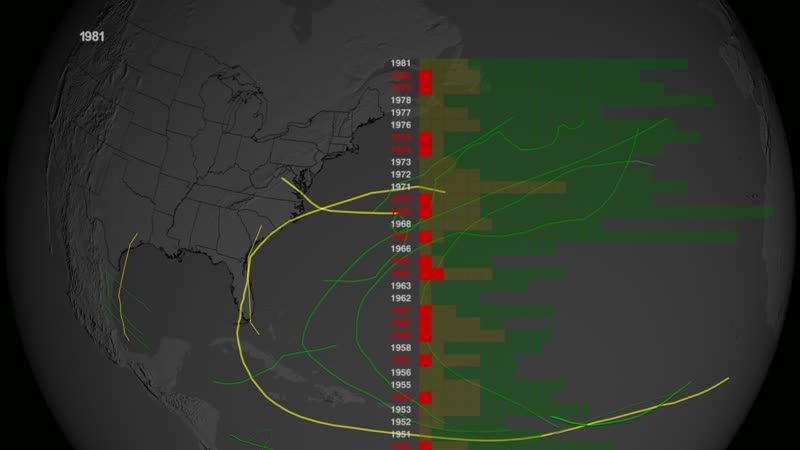The image size is (800, 450).
Task: Click the 1955 year label
Action: [x=401, y=385]
